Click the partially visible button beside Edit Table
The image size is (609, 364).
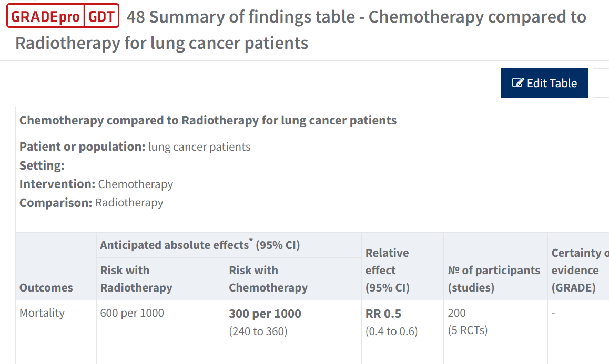click(x=601, y=83)
